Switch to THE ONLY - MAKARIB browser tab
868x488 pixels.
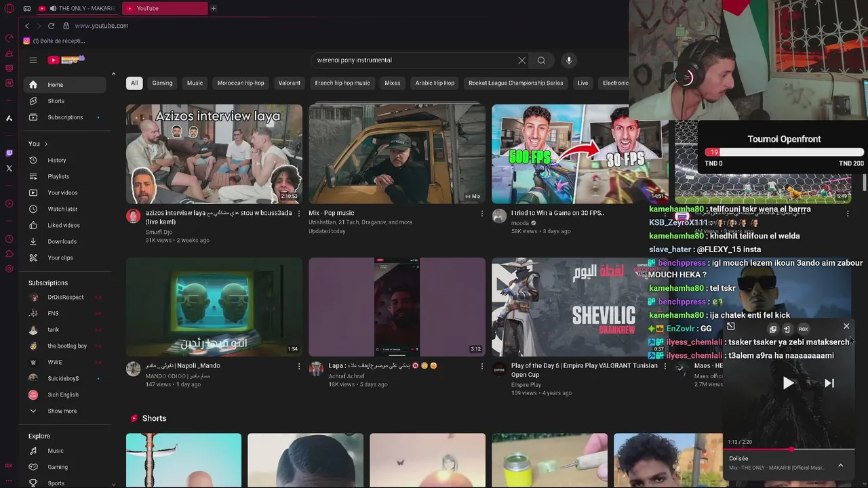pyautogui.click(x=77, y=8)
